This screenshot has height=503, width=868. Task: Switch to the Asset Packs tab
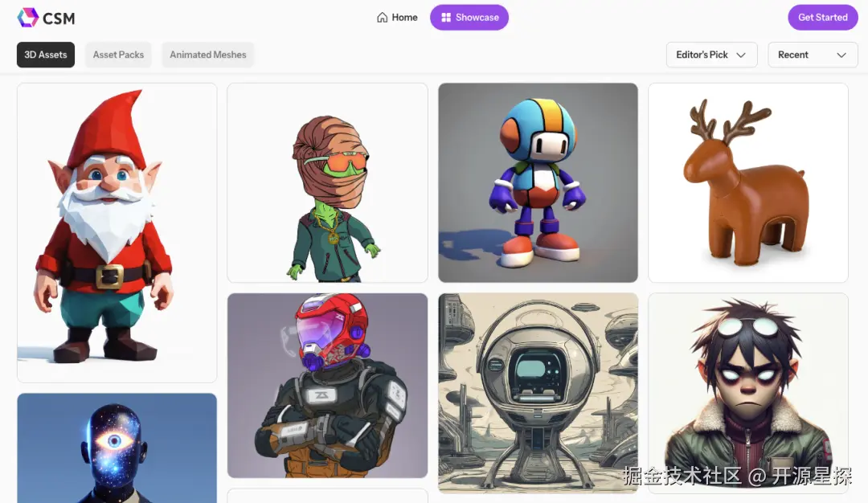118,55
